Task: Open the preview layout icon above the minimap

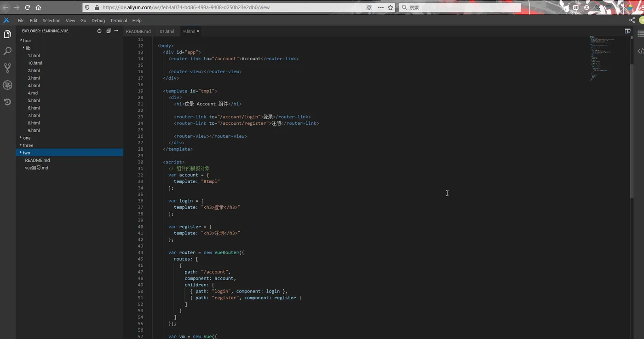Action: 627,31
